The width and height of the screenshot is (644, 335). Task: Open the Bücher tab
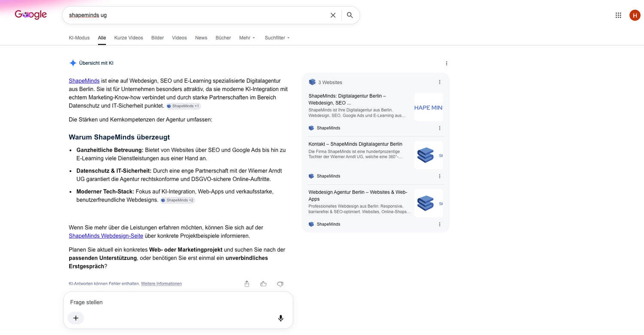223,38
